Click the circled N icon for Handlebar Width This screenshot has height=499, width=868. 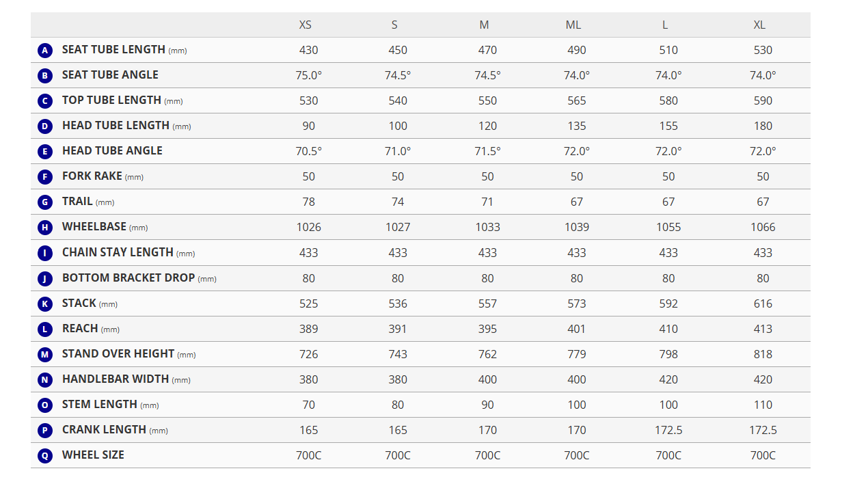pos(45,379)
